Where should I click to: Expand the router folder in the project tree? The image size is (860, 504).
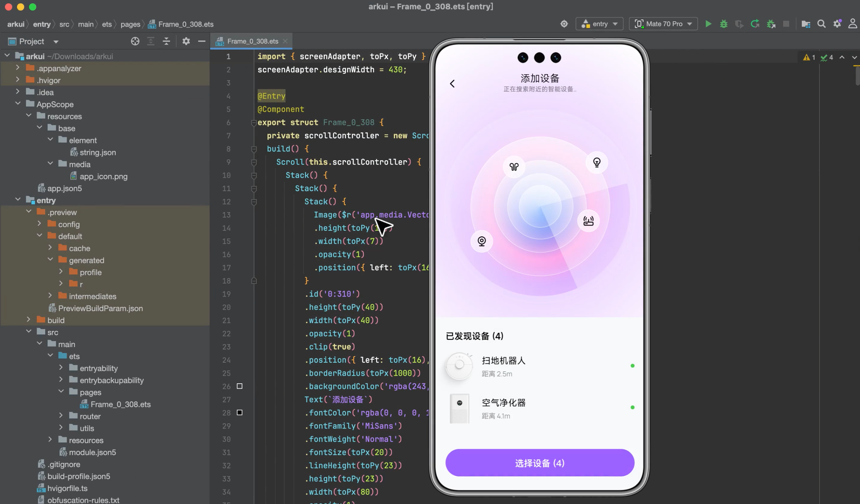coord(61,416)
